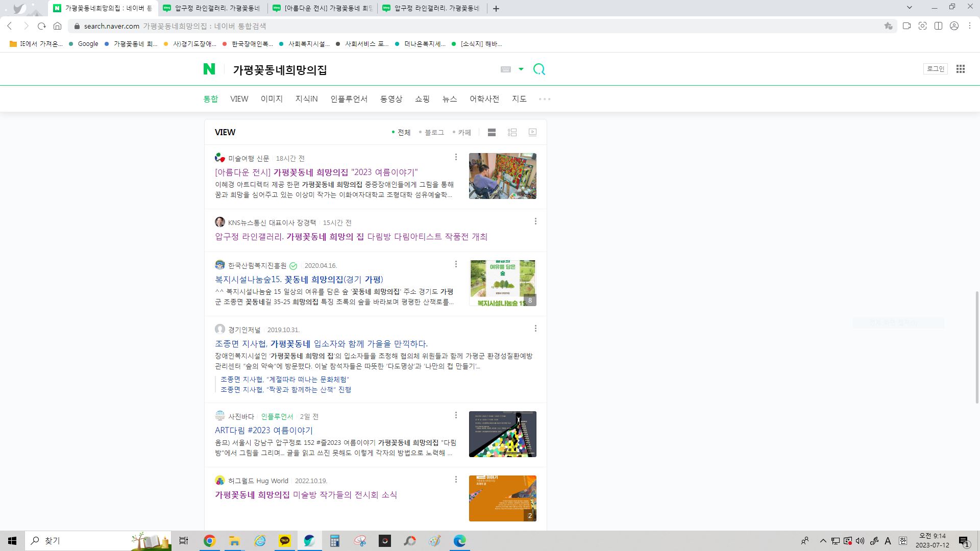
Task: Reload the current page
Action: [x=42, y=26]
